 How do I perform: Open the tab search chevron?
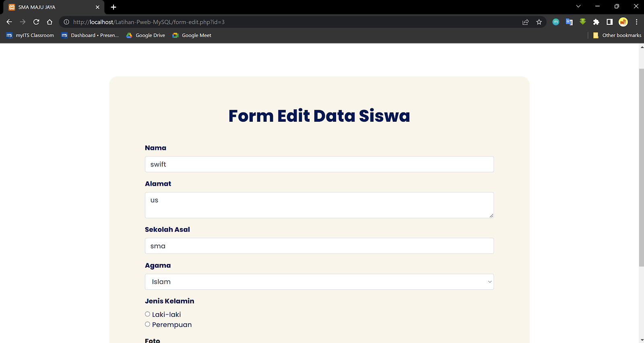(578, 6)
